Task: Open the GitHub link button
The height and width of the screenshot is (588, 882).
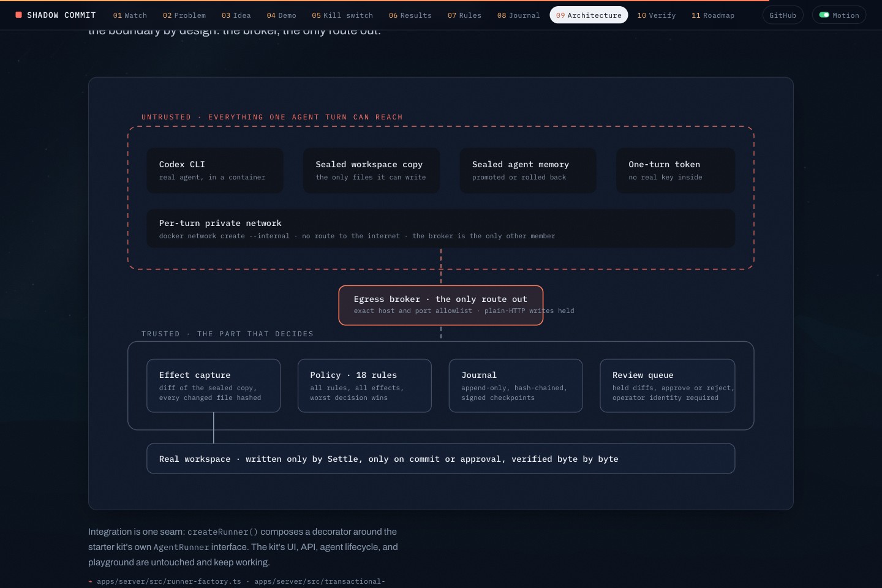Action: pyautogui.click(x=782, y=15)
